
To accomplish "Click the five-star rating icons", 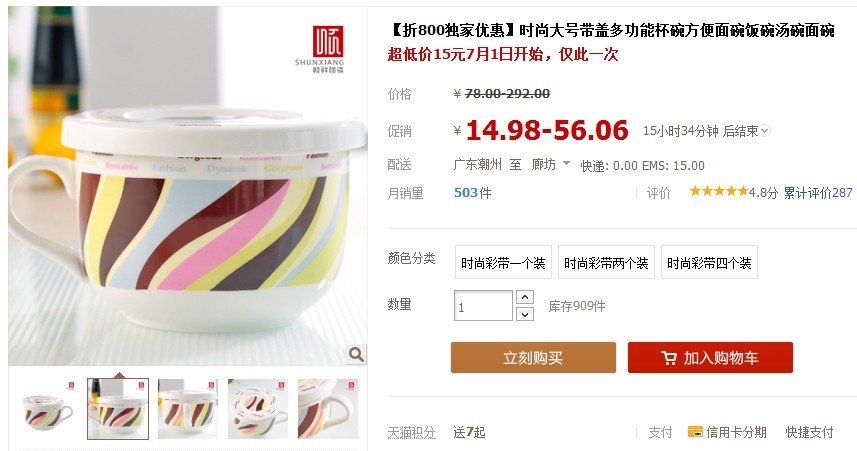I will (719, 191).
